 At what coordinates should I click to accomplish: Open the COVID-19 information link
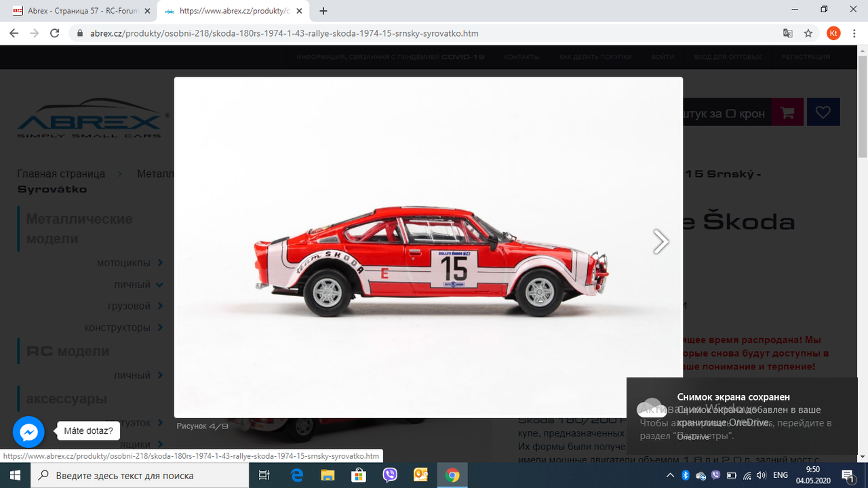390,57
